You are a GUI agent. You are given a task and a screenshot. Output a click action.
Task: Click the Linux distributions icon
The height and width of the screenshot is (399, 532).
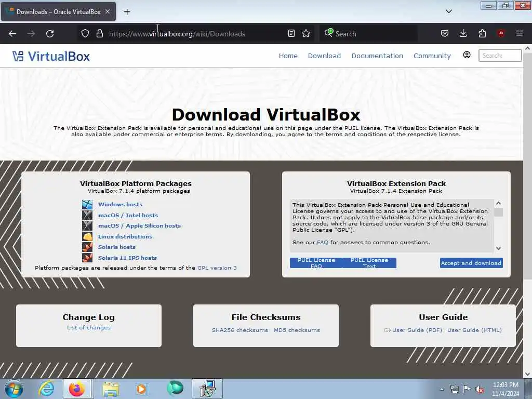point(87,236)
